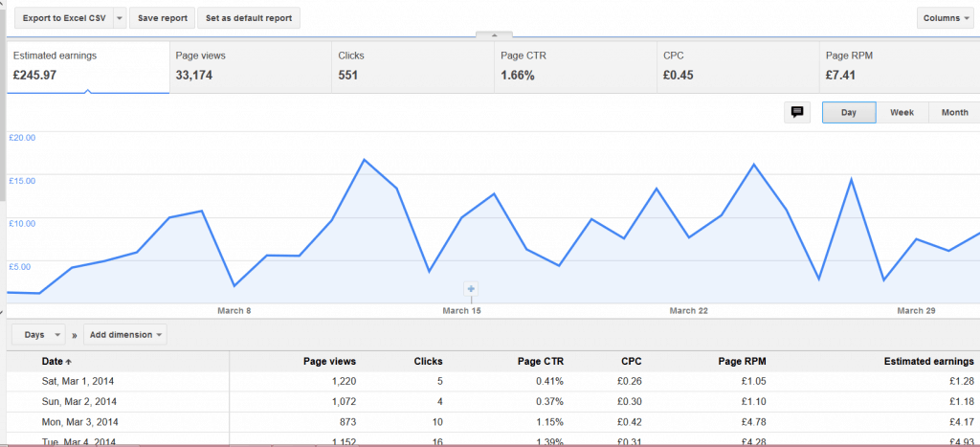Click the Sat, Mar 1, 2014 row date
Image resolution: width=980 pixels, height=447 pixels.
(x=78, y=381)
